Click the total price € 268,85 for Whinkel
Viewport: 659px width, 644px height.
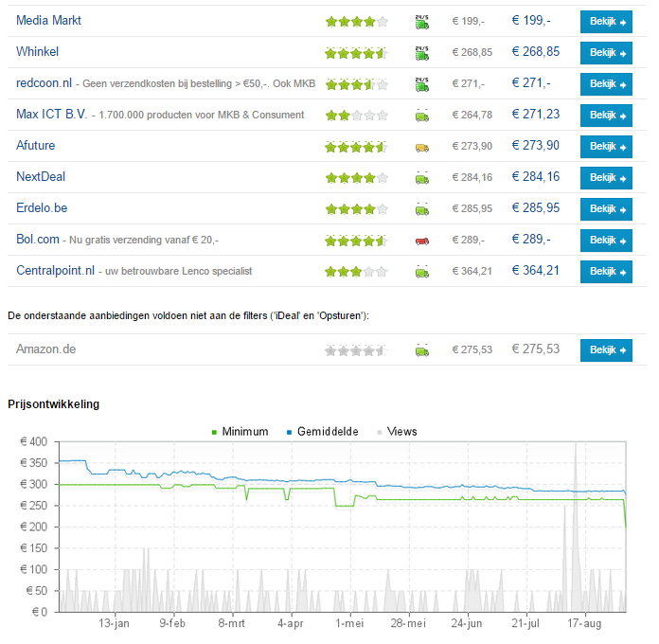coord(536,51)
